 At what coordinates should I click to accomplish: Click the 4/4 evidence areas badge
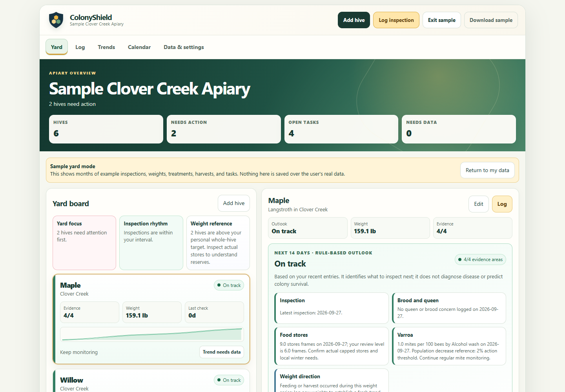coord(480,260)
